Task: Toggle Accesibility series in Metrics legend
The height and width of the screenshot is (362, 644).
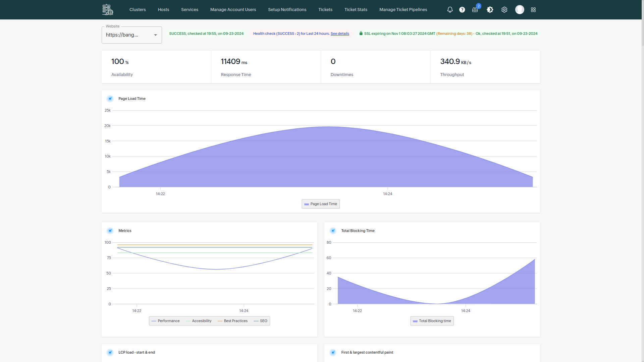Action: click(x=199, y=321)
